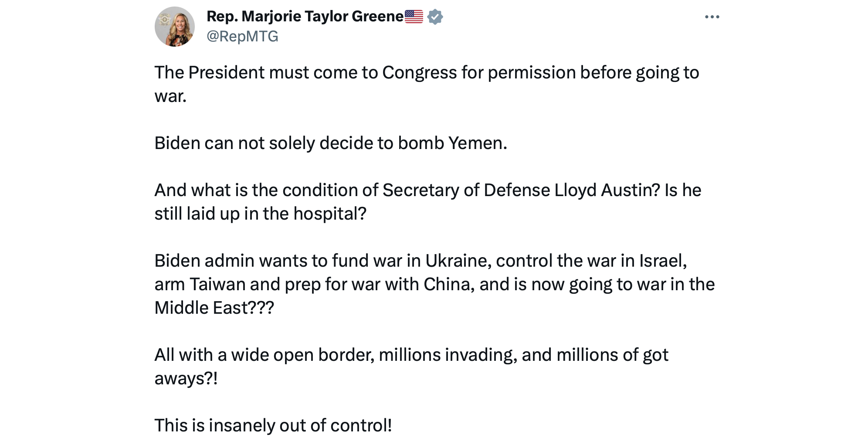Click the line beginning "Biden admin wants"
The image size is (868, 441).
click(420, 261)
